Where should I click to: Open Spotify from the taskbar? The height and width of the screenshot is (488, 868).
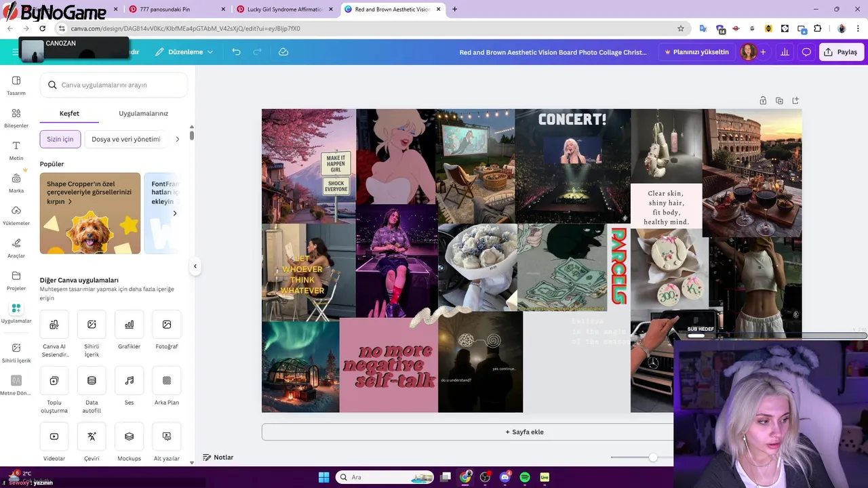[524, 477]
